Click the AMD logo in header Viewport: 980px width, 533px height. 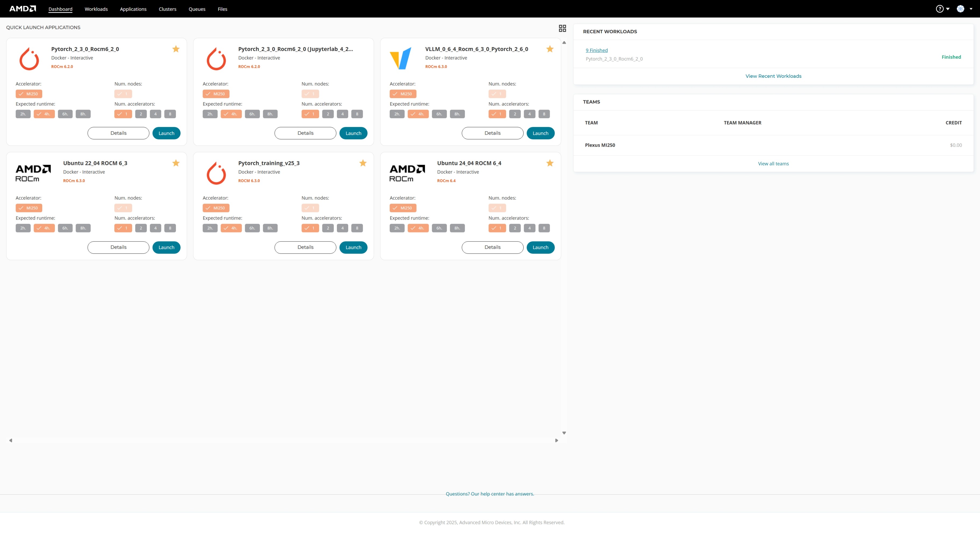22,9
